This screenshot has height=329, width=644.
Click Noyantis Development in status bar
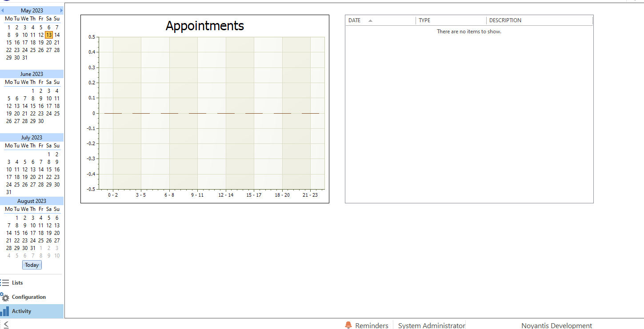(556, 325)
